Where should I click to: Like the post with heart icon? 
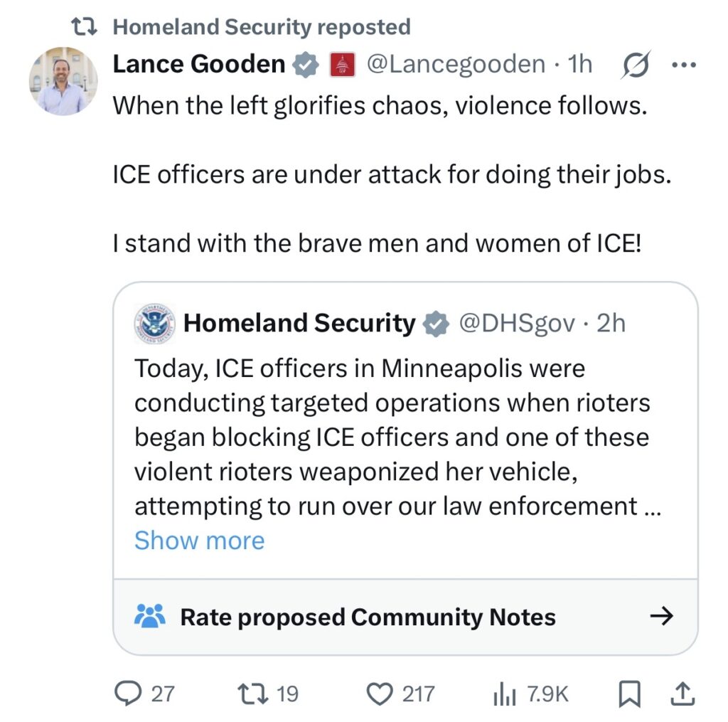(382, 694)
